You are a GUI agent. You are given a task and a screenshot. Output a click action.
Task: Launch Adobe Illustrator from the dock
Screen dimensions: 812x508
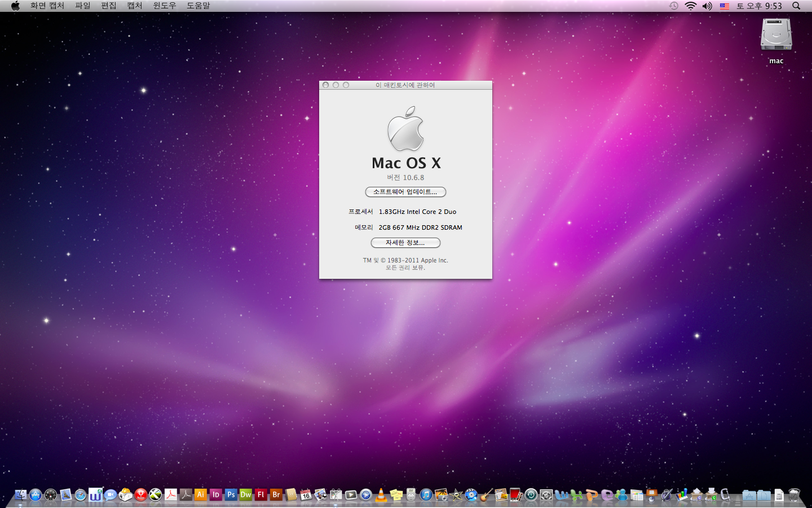(x=201, y=495)
